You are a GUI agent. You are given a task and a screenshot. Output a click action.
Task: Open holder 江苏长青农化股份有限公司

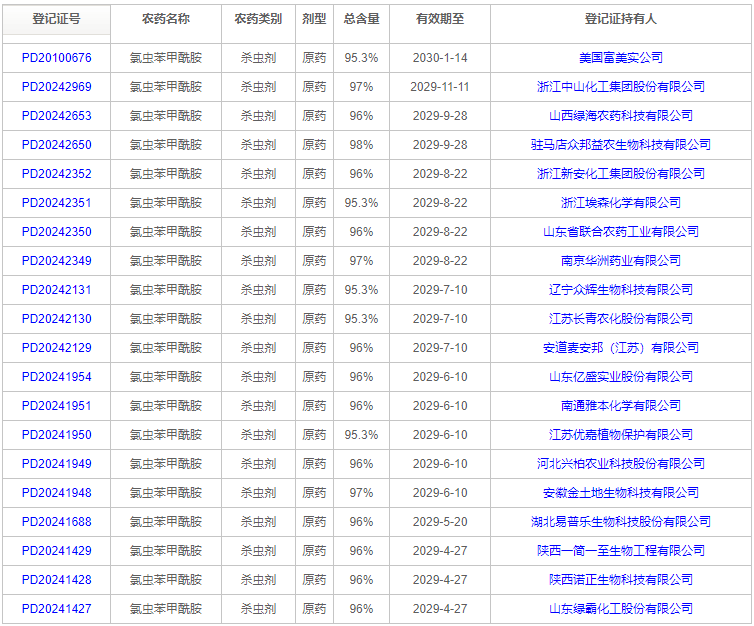(x=621, y=319)
